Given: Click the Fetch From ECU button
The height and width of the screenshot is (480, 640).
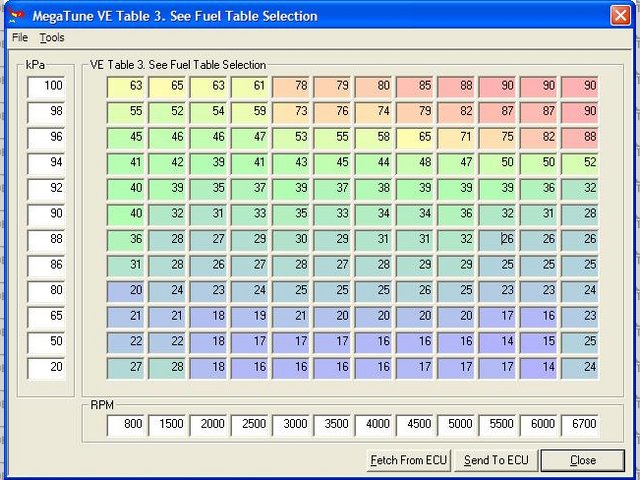Looking at the screenshot, I should pos(409,460).
